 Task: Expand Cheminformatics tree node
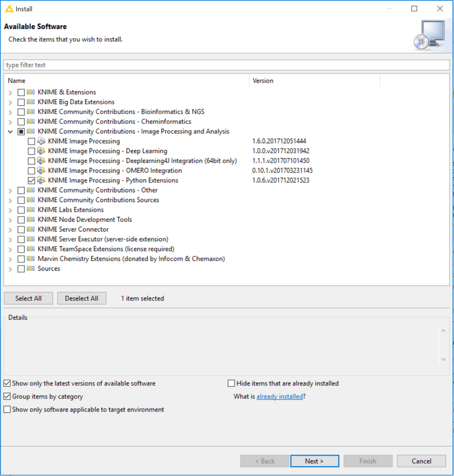[x=10, y=122]
